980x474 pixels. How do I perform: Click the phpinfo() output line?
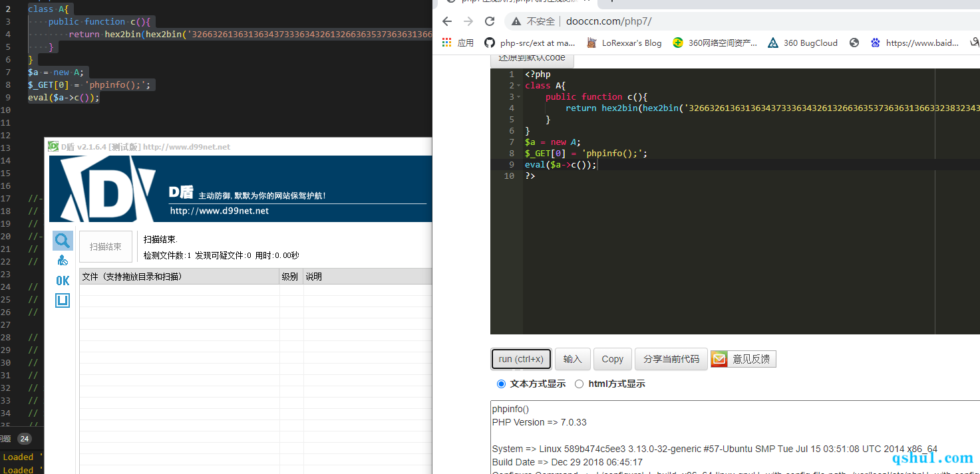(510, 409)
